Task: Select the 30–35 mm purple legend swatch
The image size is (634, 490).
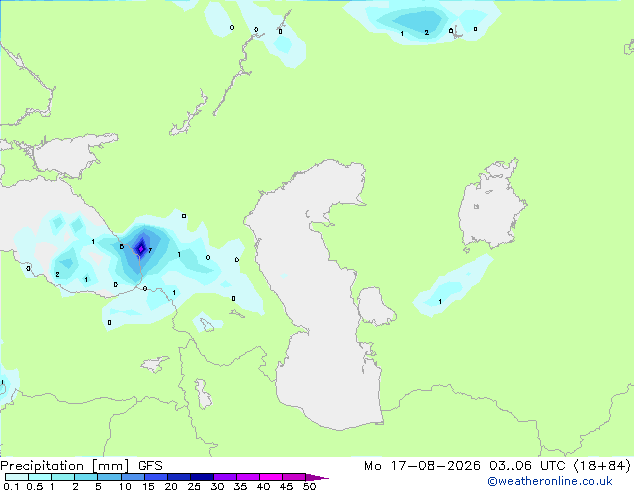Action: [225, 477]
